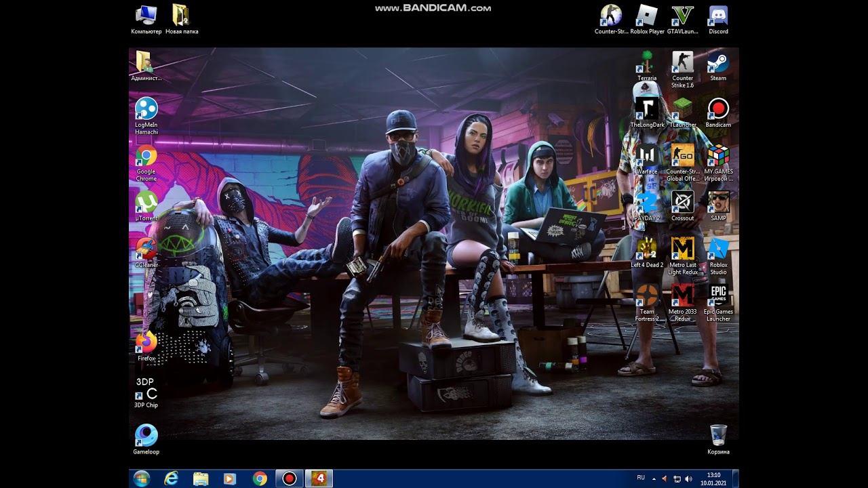The width and height of the screenshot is (868, 488).
Task: Open Counter-Strike Global Offensive shortcut
Action: (x=682, y=163)
